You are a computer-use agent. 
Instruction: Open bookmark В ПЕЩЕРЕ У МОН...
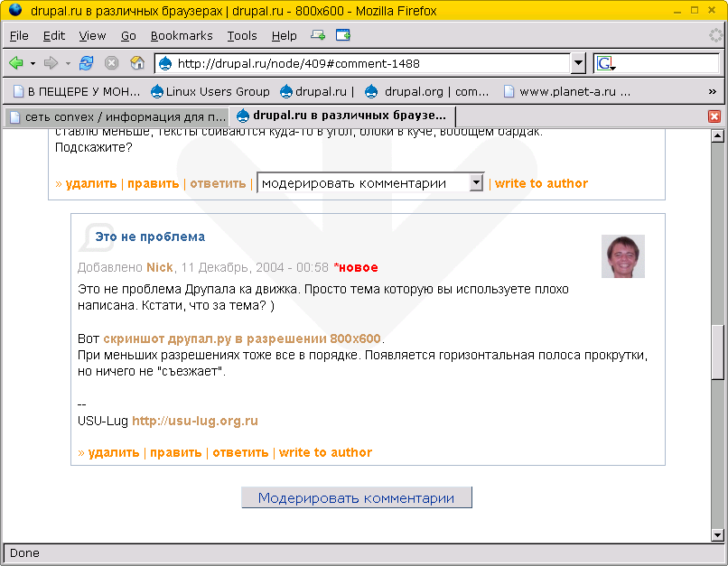(77, 92)
